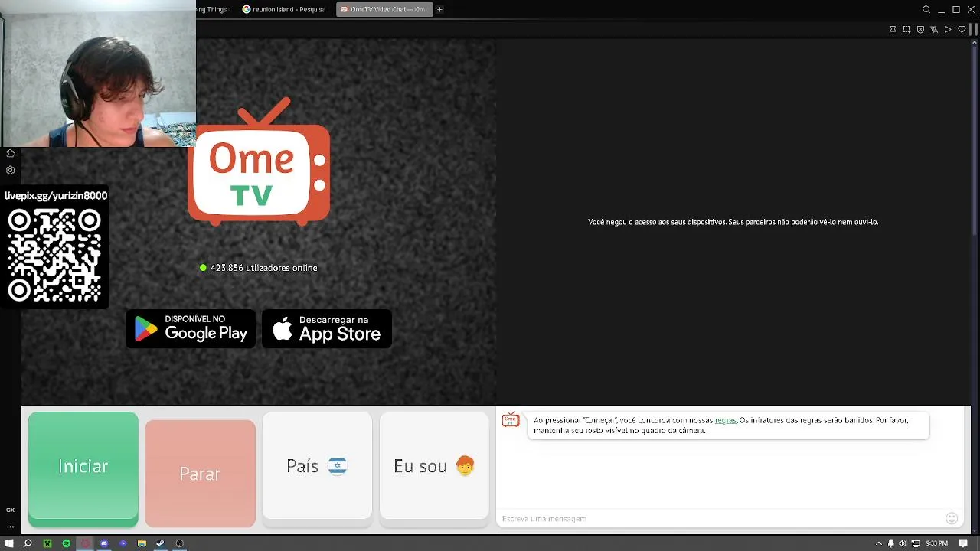Click the 9:33 PM clock
This screenshot has height=551, width=980.
[x=937, y=543]
